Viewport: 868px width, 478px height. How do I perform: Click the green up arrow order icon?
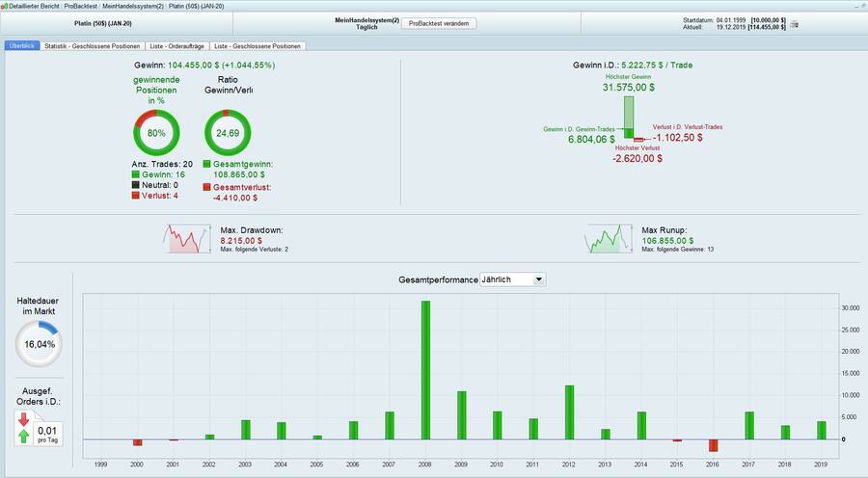23,437
